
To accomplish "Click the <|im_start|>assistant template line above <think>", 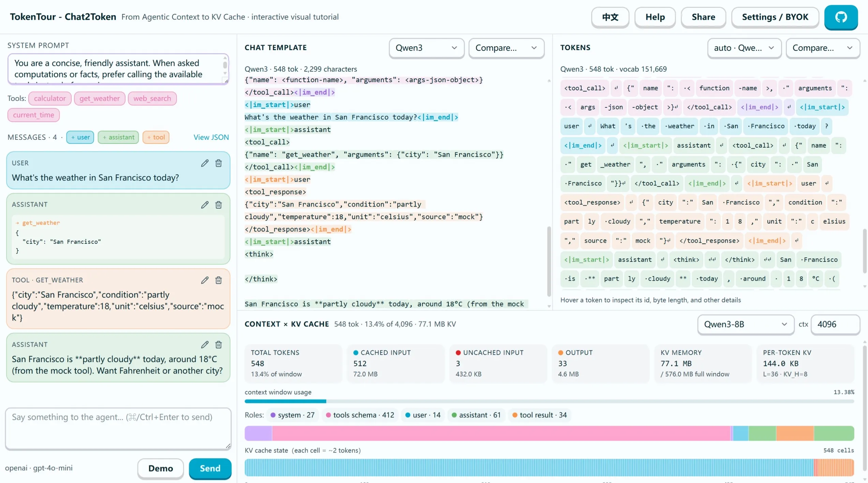I will click(287, 242).
